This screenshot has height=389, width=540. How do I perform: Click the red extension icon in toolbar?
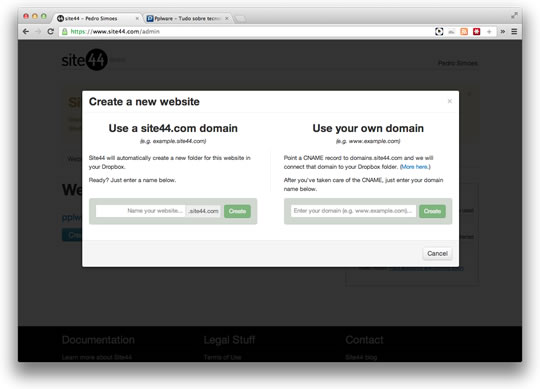(477, 31)
